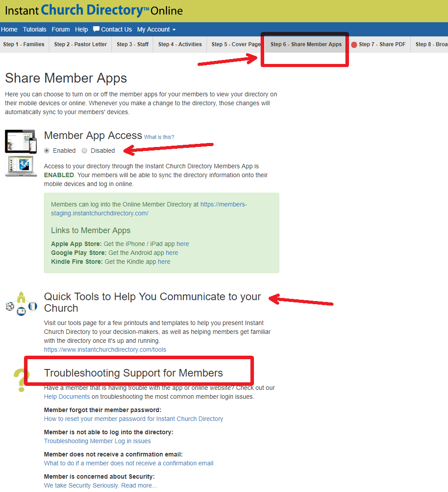Viewport: 448px width, 492px height.
Task: Click the green ENABLED status word
Action: [x=59, y=175]
